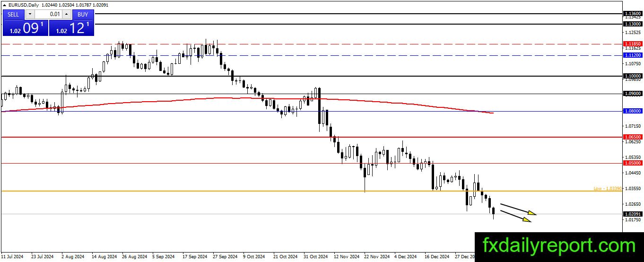The height and width of the screenshot is (262, 644).
Task: Click the Low - 1.03390 text label
Action: [608, 188]
